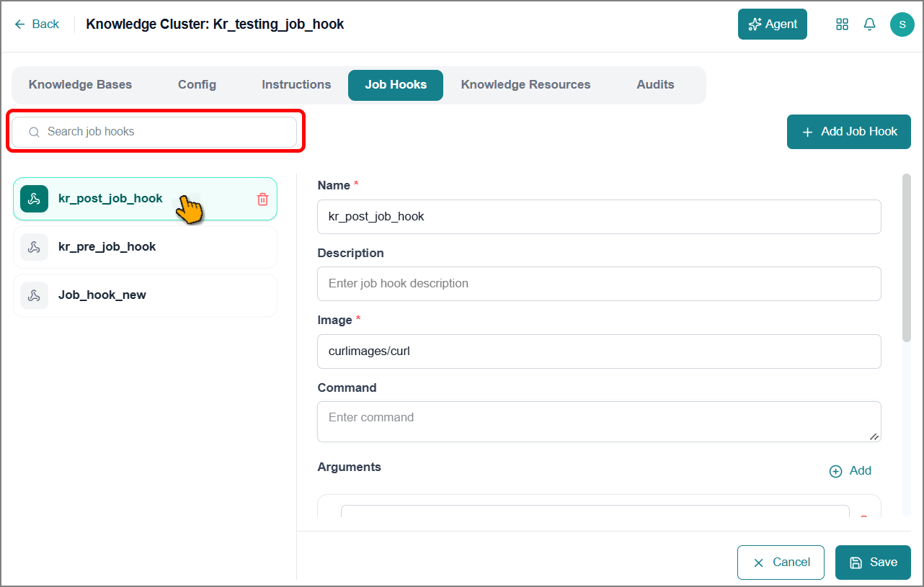The height and width of the screenshot is (587, 924).
Task: Go to the Knowledge Resources tab
Action: click(525, 85)
